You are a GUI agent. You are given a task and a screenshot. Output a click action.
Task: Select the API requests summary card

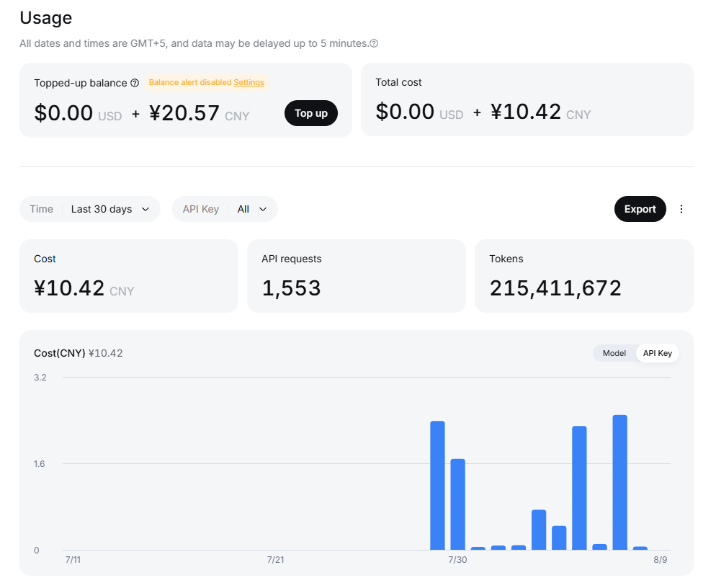[356, 276]
